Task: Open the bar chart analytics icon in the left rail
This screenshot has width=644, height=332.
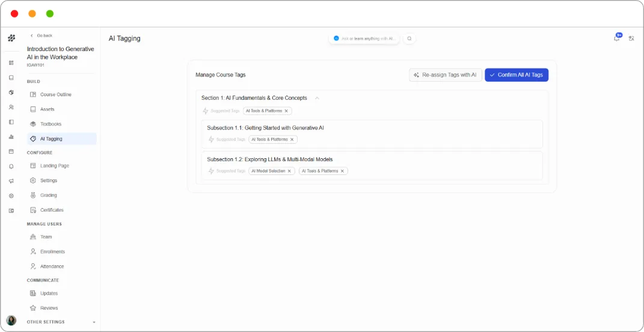Action: (x=11, y=137)
